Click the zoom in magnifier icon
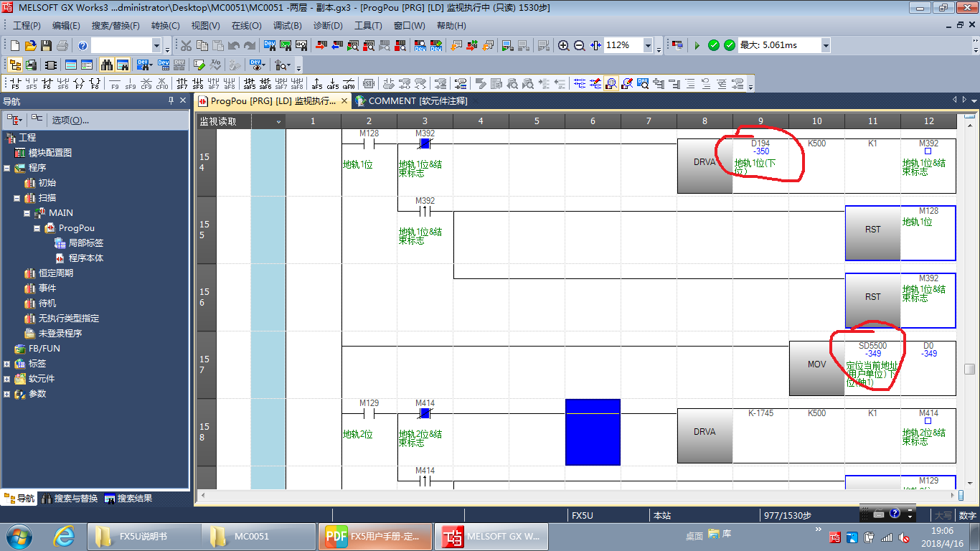This screenshot has width=980, height=551. pos(564,45)
